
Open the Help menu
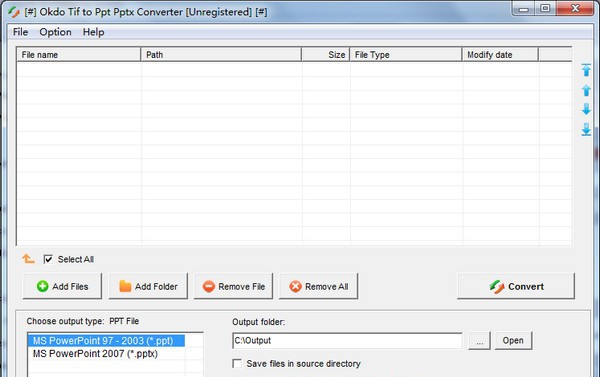(93, 32)
